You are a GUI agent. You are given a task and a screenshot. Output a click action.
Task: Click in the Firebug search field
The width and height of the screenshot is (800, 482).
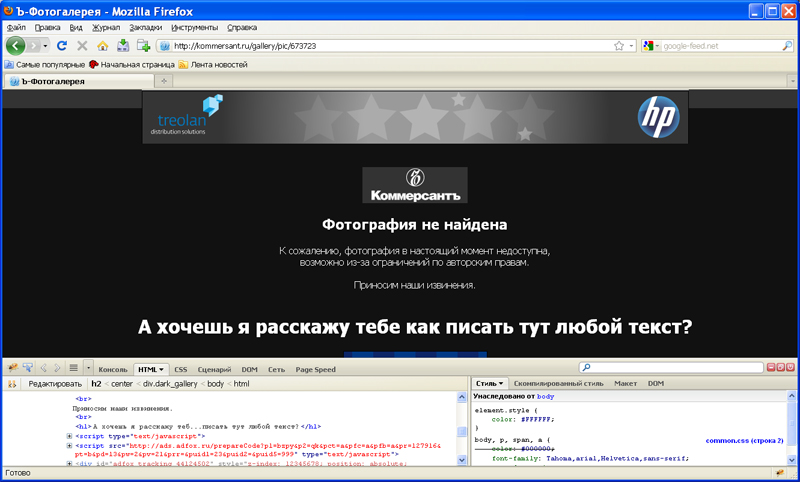[680, 368]
